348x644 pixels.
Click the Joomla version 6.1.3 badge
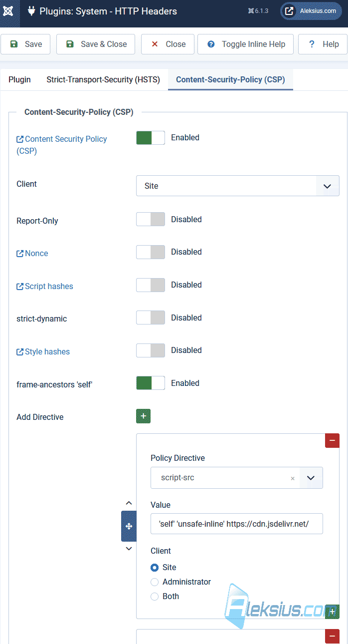tap(258, 11)
